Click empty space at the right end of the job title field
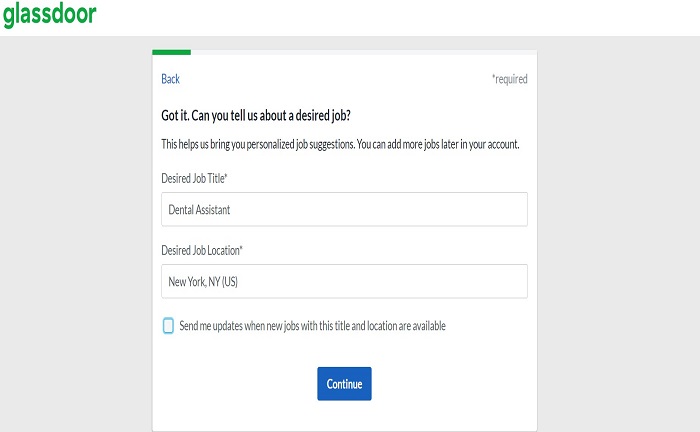700x432 pixels. (x=491, y=209)
